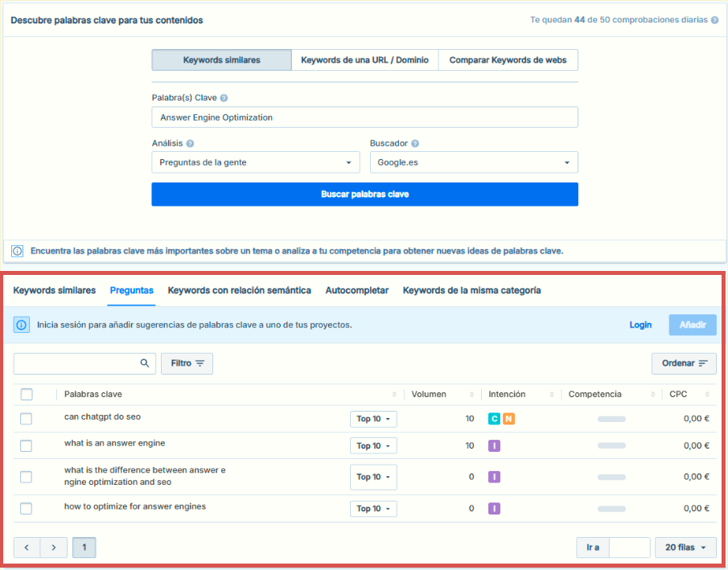728x570 pixels.
Task: Click info icon in the login notice banner
Action: 22,325
